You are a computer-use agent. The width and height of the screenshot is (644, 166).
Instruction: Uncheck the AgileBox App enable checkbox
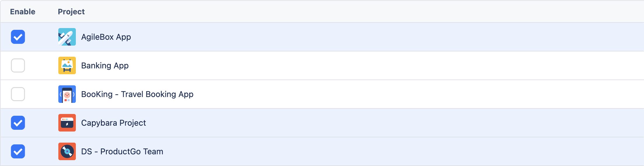18,37
